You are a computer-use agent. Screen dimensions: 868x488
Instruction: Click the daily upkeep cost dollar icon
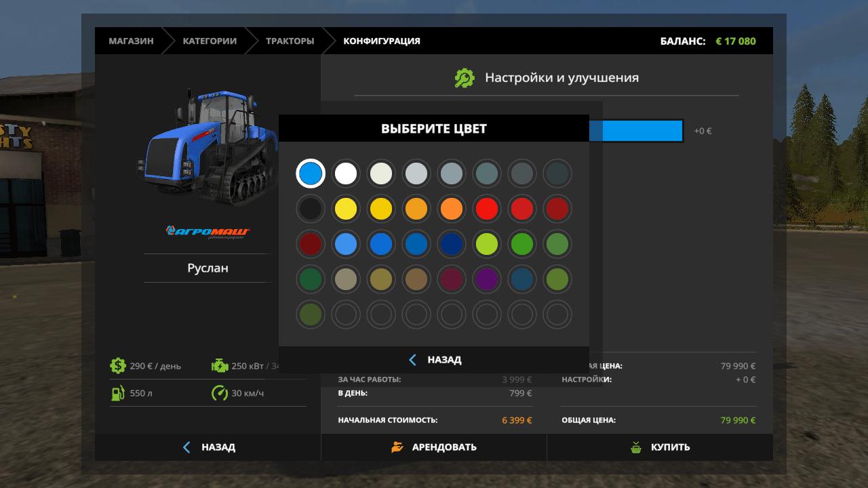click(118, 366)
